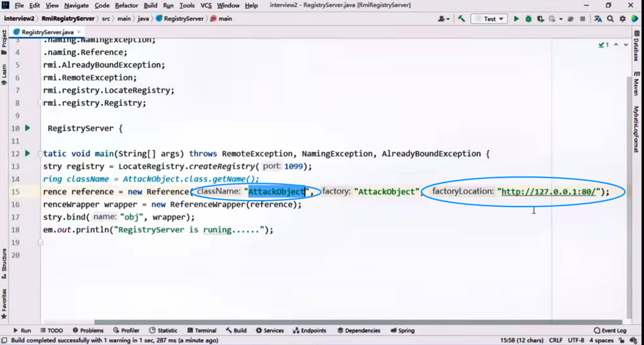Close the RegistryServer.java tab
The image size is (644, 345).
point(79,32)
